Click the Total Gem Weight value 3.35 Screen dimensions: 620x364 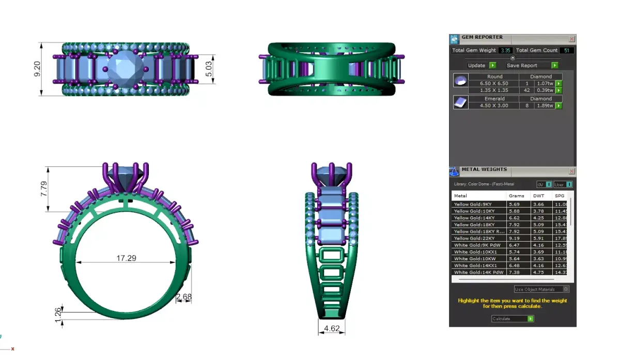[x=505, y=50]
